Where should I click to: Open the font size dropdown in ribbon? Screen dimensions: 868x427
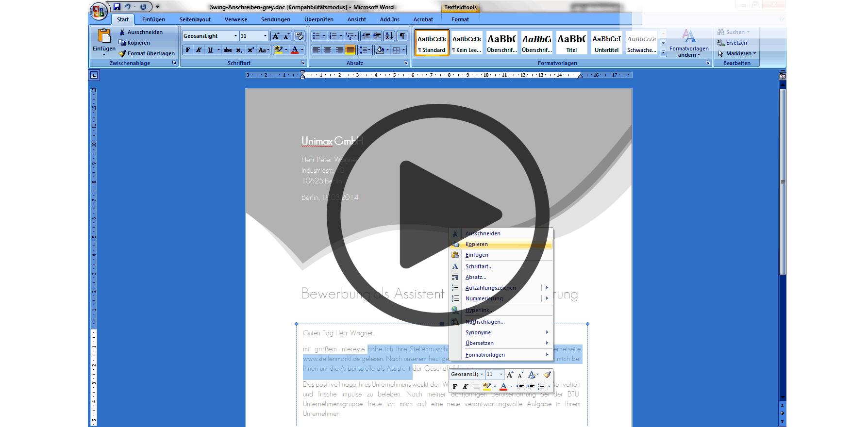(x=265, y=36)
